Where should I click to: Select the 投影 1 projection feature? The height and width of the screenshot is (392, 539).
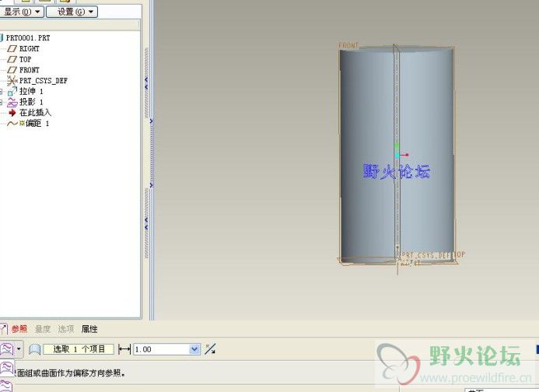(31, 102)
